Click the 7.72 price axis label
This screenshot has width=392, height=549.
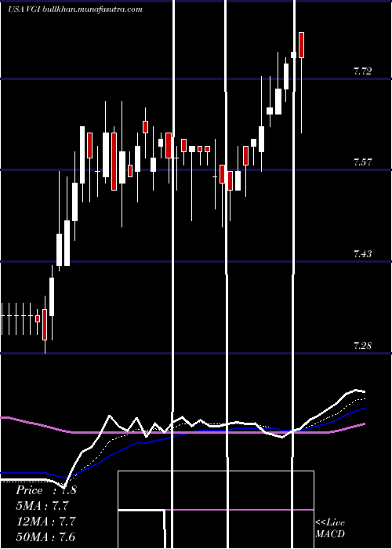click(x=362, y=71)
